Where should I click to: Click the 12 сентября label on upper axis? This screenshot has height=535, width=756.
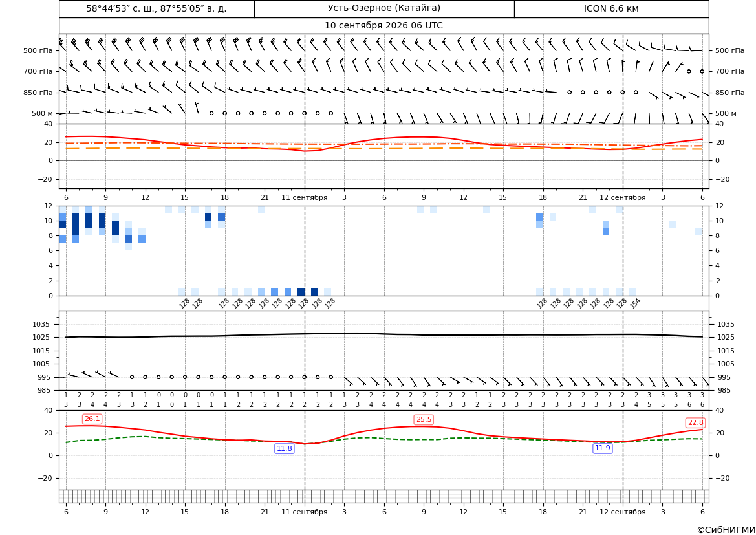[622, 198]
